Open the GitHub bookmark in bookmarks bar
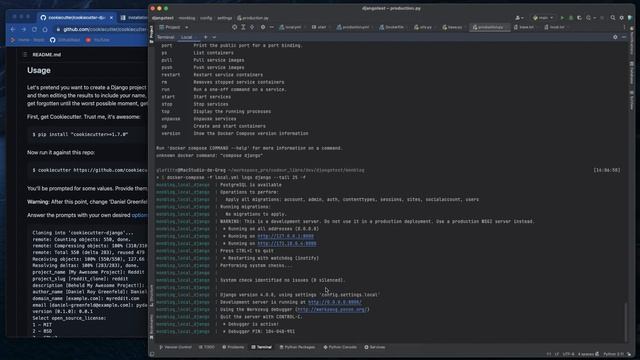 click(65, 40)
